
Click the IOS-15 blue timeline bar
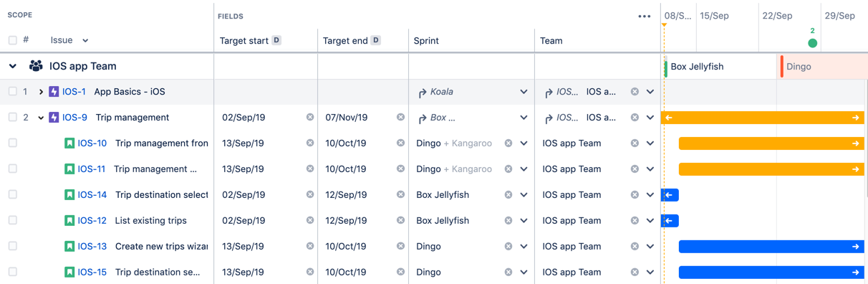(771, 273)
